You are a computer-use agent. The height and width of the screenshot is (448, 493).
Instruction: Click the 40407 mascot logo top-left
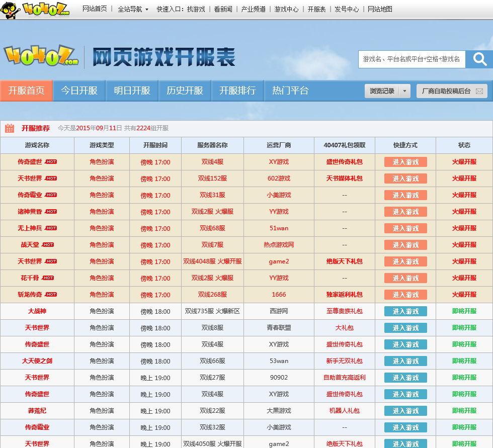[35, 9]
